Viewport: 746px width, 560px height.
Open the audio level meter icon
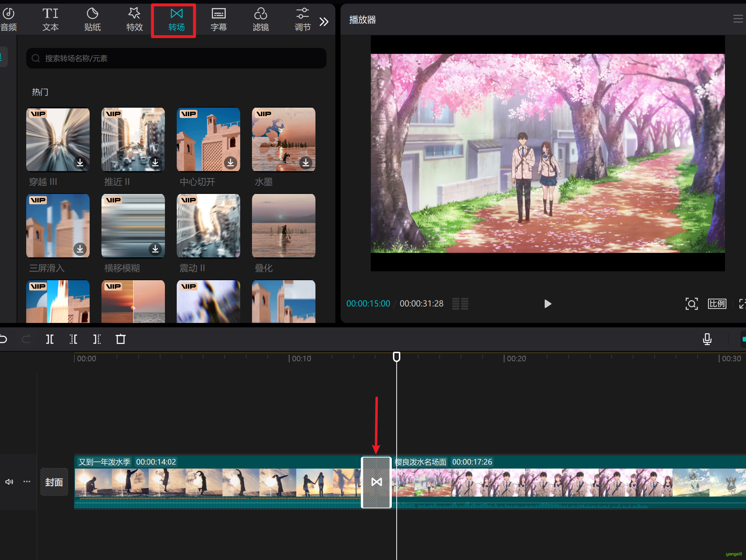460,304
